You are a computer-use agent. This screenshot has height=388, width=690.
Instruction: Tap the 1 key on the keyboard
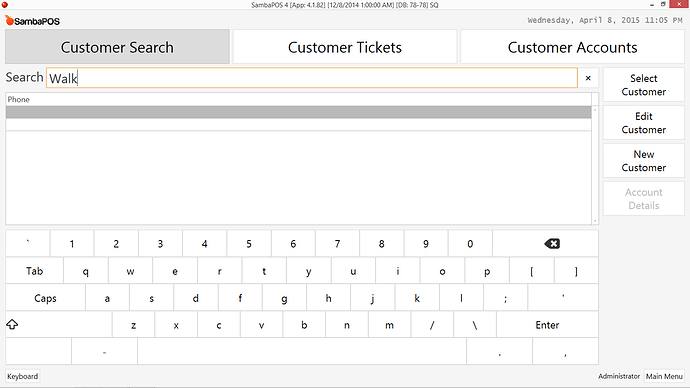[72, 243]
